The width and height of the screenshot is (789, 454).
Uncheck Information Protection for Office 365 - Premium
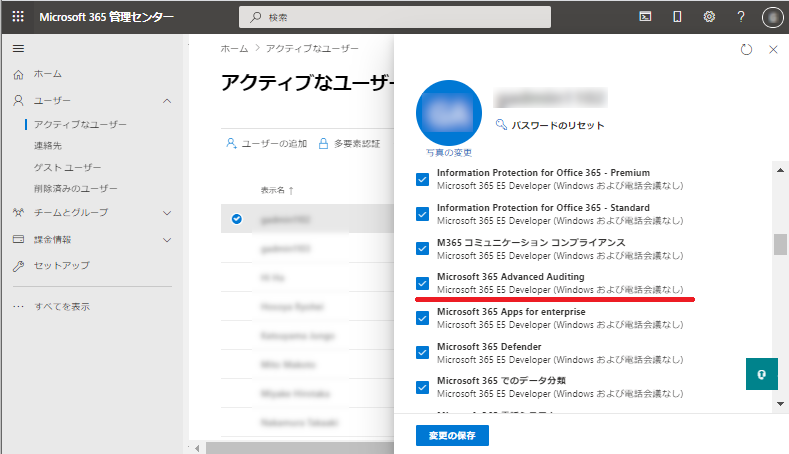422,179
